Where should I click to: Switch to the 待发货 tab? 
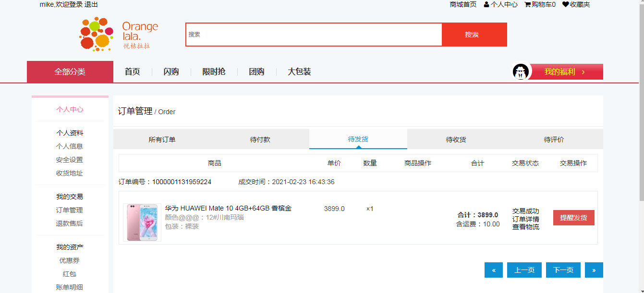tap(358, 139)
